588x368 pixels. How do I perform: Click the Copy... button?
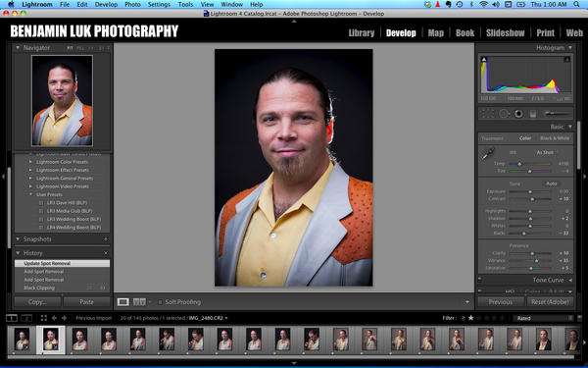click(37, 302)
